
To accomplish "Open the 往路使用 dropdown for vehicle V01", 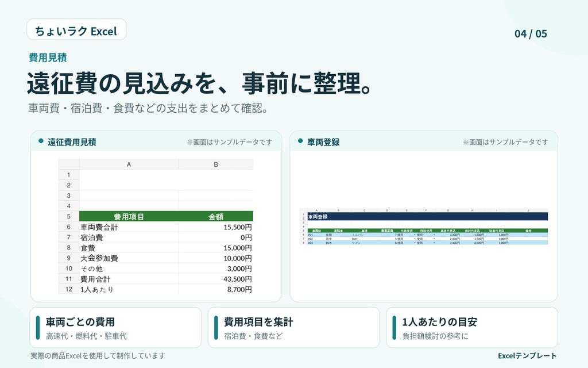I will tap(415, 235).
